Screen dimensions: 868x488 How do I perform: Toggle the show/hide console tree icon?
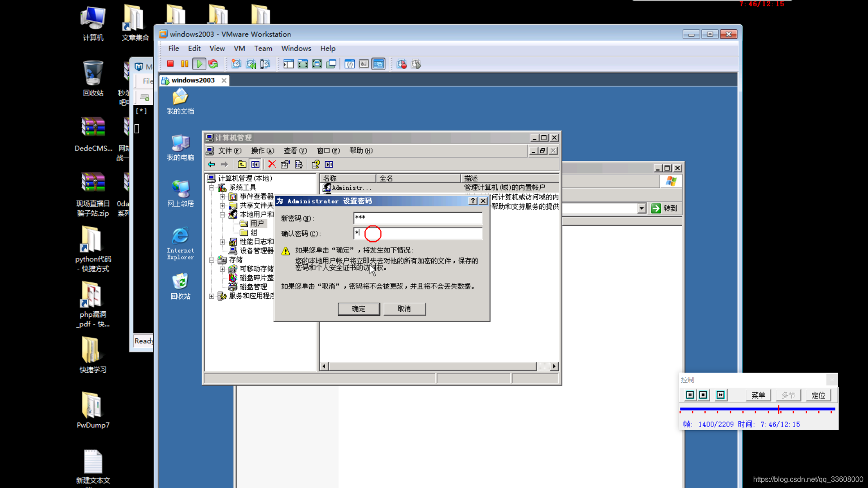coord(255,164)
